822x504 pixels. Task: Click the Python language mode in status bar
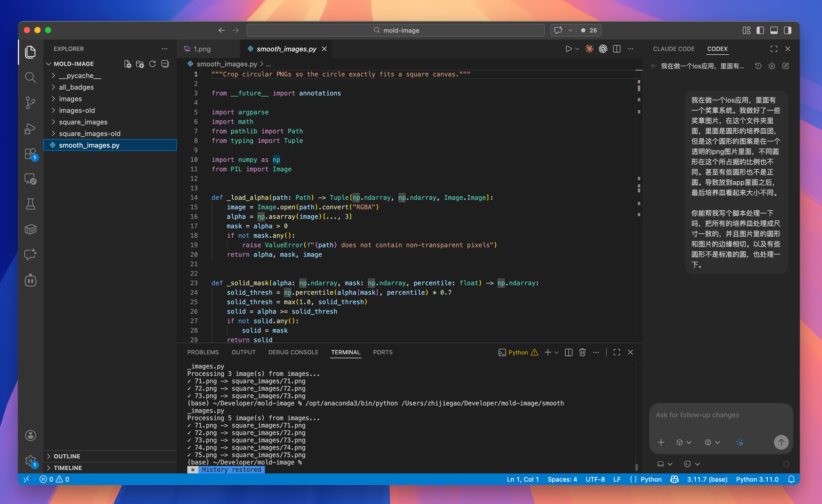tap(651, 479)
